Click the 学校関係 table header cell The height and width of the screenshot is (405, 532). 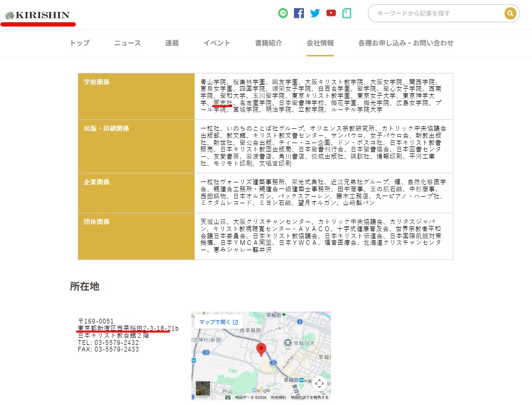tap(137, 96)
